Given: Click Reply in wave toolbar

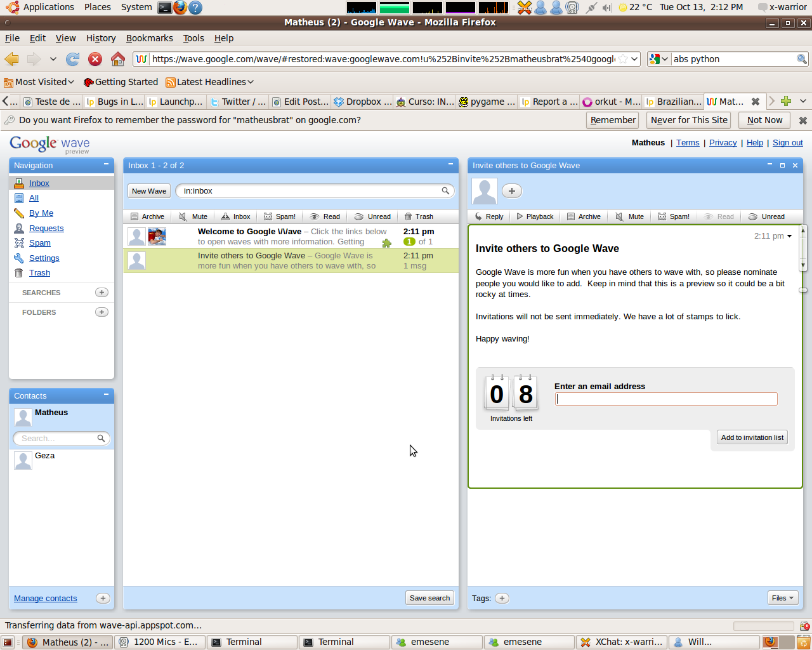Looking at the screenshot, I should [x=489, y=216].
